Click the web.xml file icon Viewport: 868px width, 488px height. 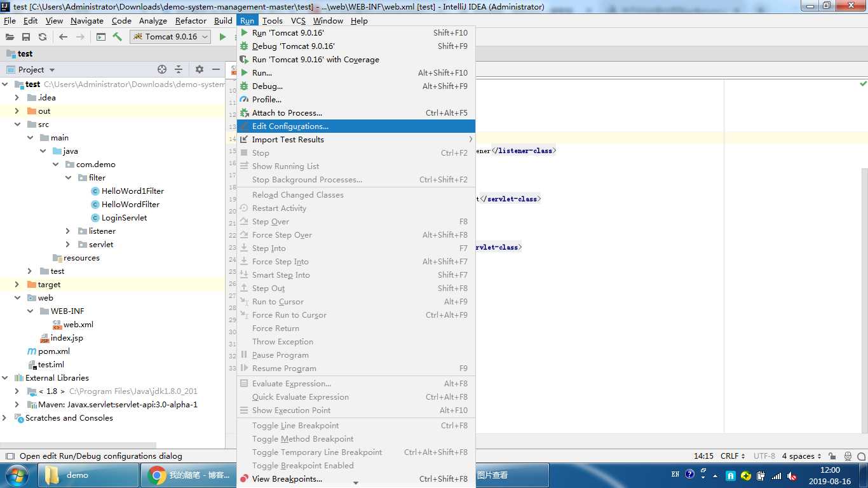pyautogui.click(x=57, y=324)
